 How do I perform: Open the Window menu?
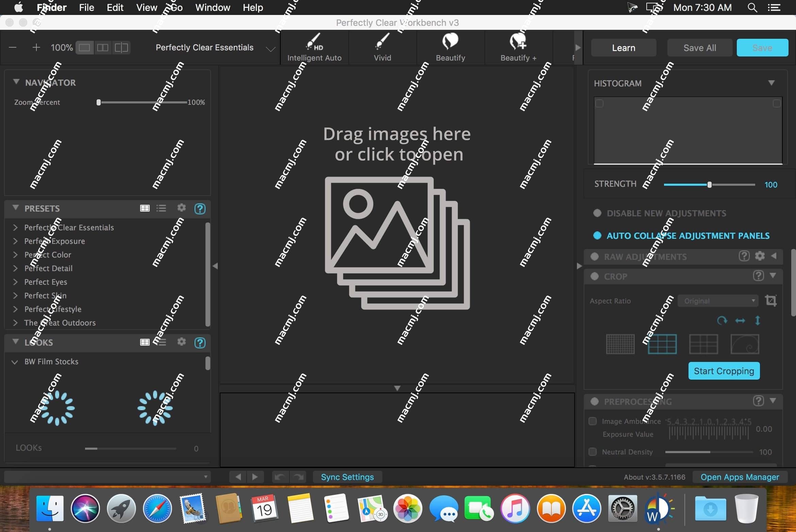click(213, 7)
